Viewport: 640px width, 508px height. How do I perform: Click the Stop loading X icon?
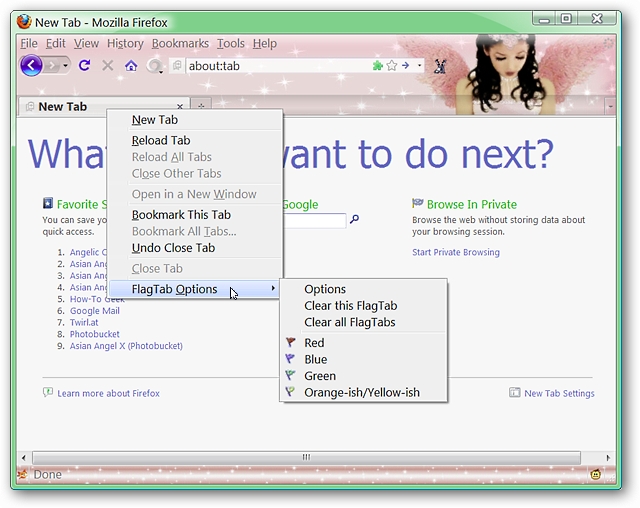coord(108,65)
